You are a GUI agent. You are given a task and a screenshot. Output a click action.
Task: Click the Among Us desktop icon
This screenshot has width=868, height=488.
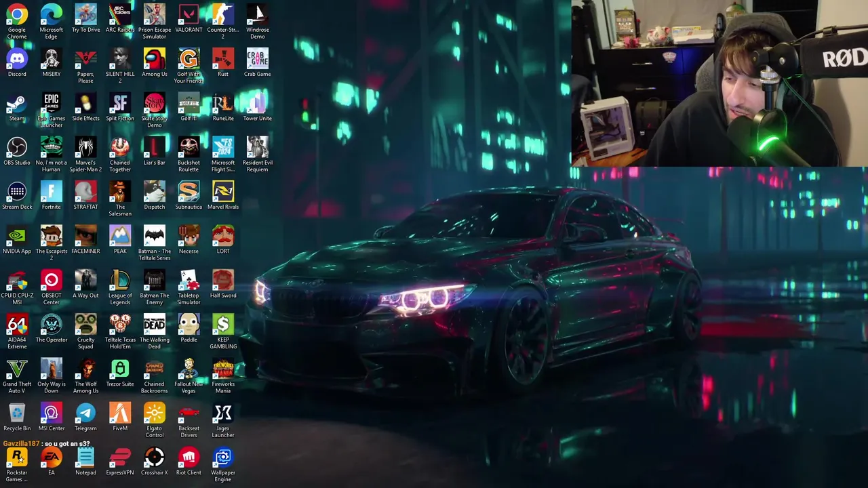click(154, 58)
